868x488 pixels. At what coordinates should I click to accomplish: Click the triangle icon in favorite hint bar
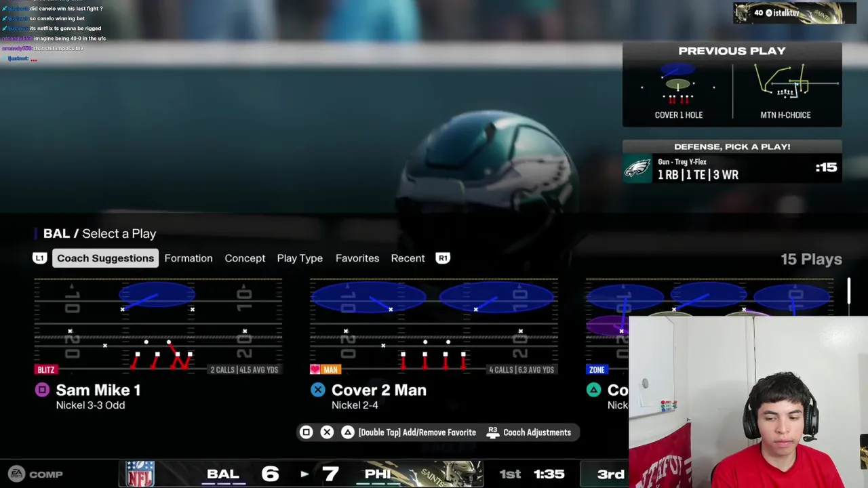347,432
